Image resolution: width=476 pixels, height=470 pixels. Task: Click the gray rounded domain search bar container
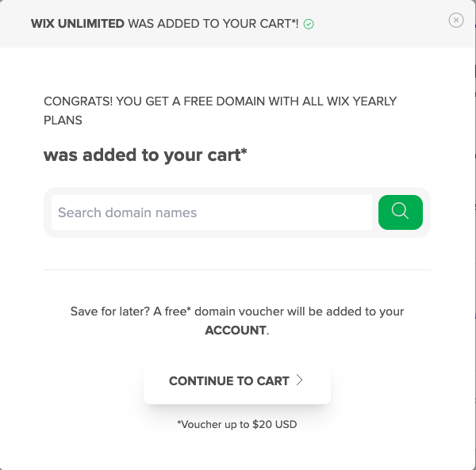coord(237,212)
